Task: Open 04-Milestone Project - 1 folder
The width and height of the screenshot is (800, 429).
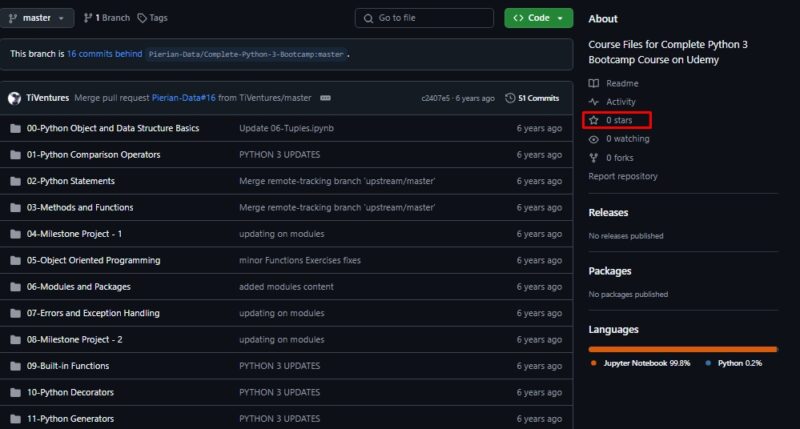Action: [x=74, y=234]
